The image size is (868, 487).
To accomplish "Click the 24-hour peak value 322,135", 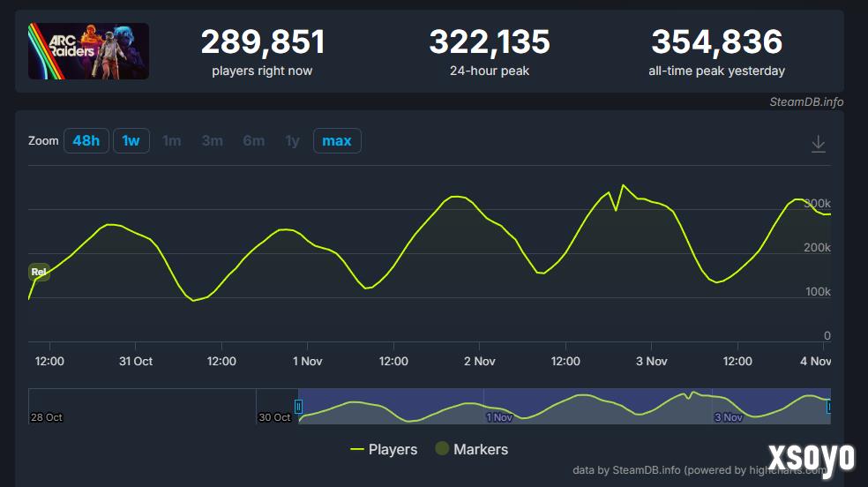I will (x=490, y=42).
